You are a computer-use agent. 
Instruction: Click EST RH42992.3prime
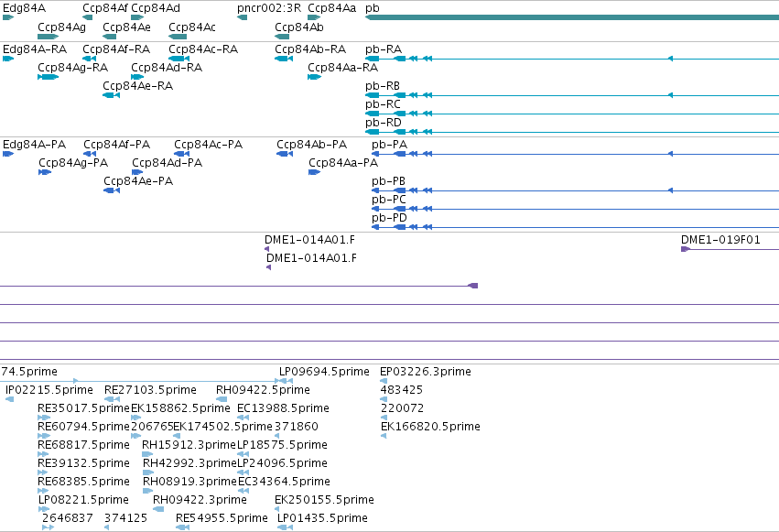(189, 463)
